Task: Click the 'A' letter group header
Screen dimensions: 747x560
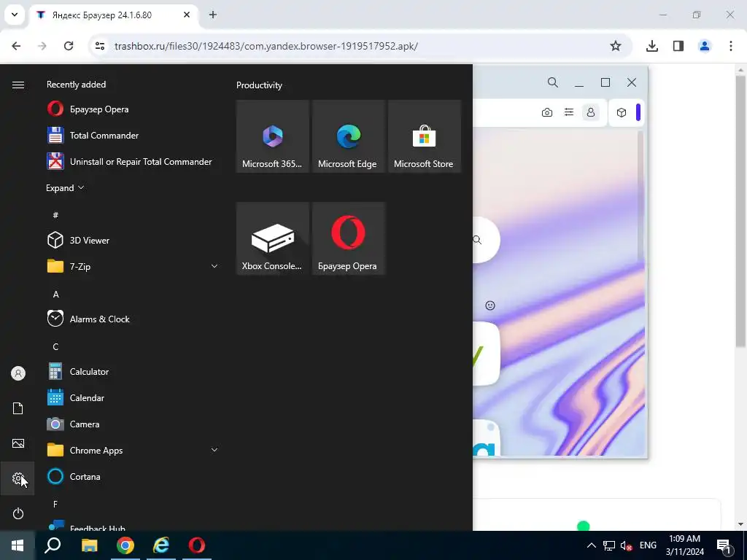Action: (x=55, y=294)
